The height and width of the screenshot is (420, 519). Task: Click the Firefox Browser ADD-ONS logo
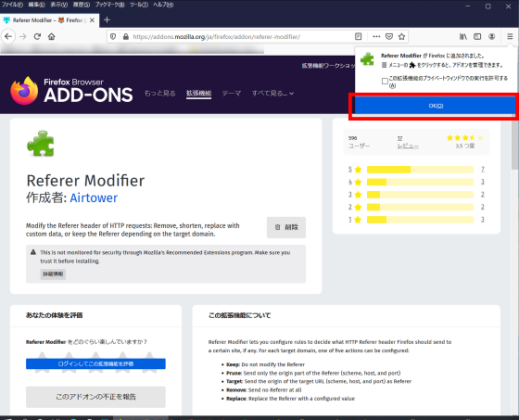pyautogui.click(x=71, y=91)
